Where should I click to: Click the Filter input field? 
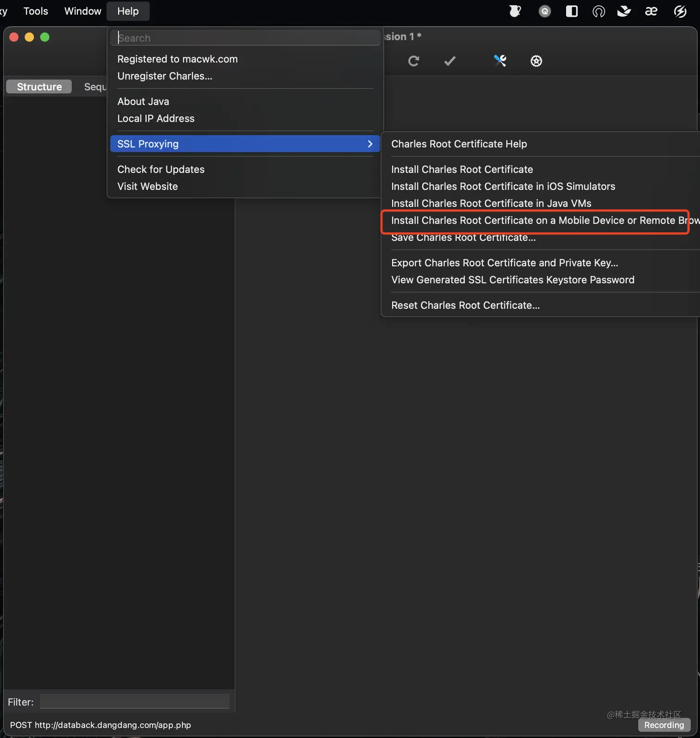click(x=134, y=701)
